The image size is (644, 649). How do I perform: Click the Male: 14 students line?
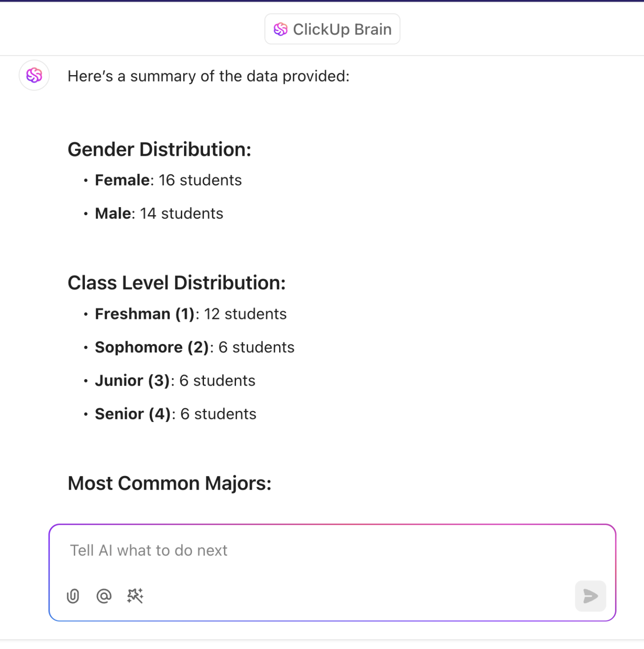[x=159, y=213]
